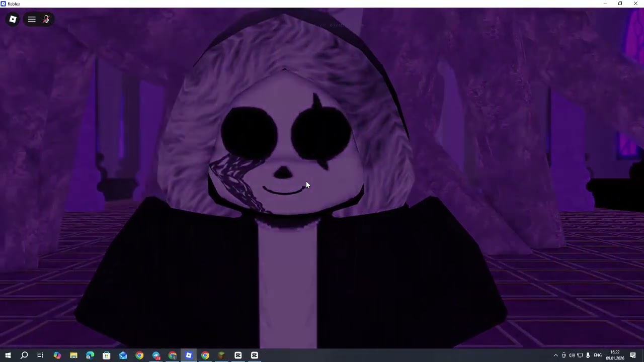Image resolution: width=644 pixels, height=362 pixels.
Task: Open File Explorer from the taskbar
Action: (73, 355)
